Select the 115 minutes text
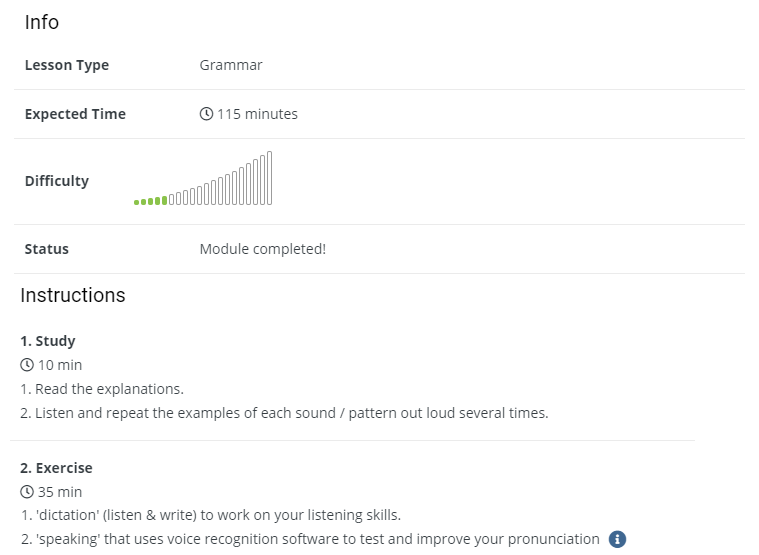Screen dimensions: 759x555 coord(257,114)
